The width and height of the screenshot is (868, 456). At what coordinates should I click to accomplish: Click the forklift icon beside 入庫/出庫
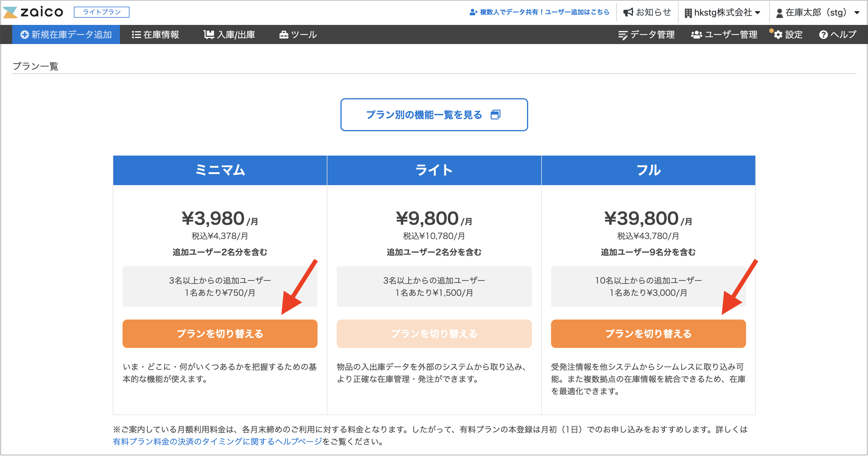click(209, 34)
